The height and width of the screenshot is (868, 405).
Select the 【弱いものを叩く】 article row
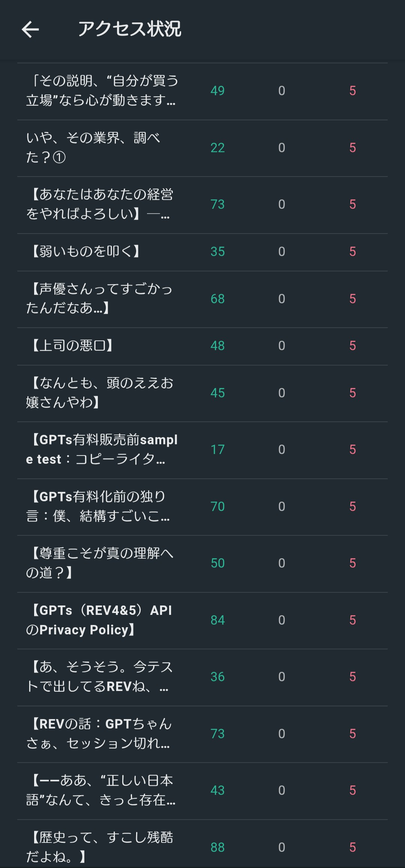(84, 252)
